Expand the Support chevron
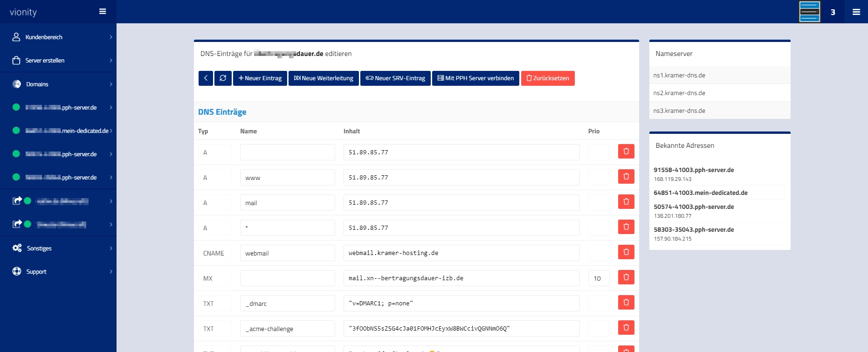Image resolution: width=868 pixels, height=352 pixels. (111, 271)
